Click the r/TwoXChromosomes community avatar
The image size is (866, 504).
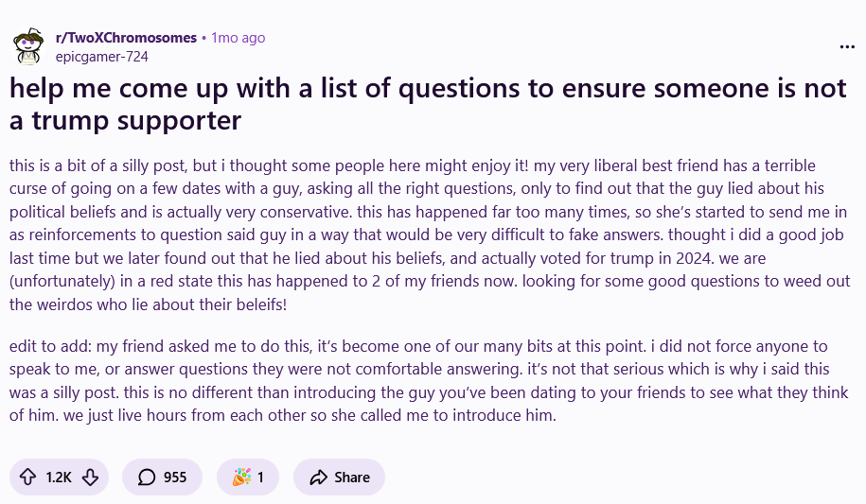(x=27, y=45)
